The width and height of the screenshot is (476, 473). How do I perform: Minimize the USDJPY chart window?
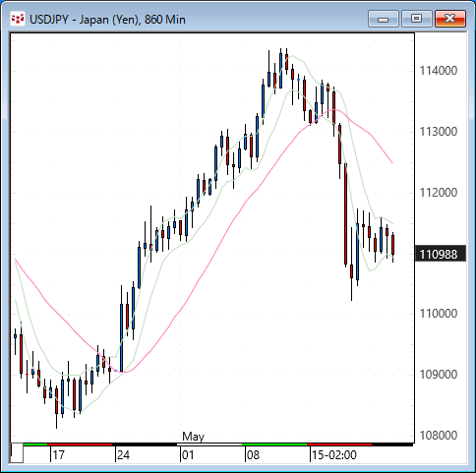tap(383, 19)
